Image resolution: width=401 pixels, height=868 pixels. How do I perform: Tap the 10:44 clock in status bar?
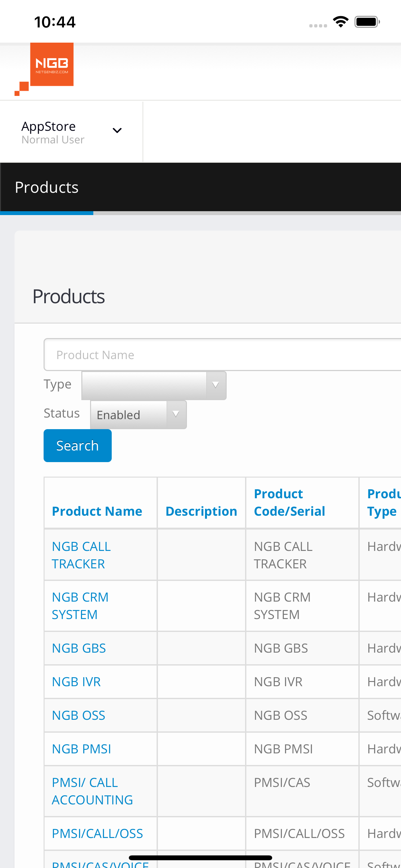(x=55, y=22)
